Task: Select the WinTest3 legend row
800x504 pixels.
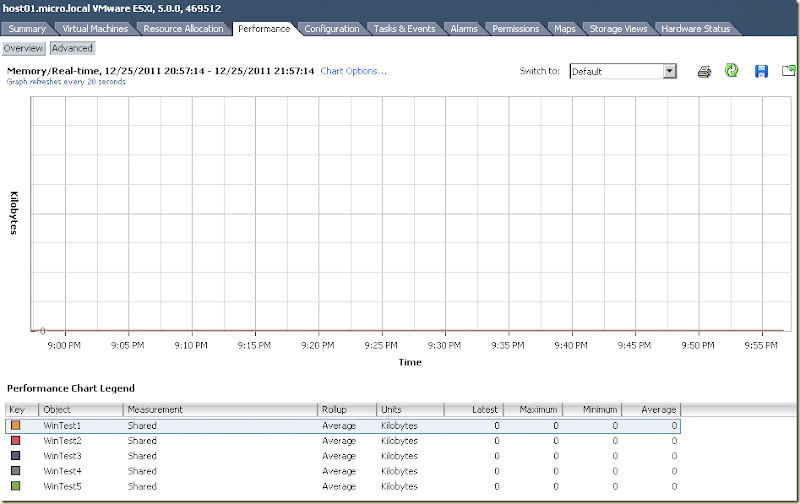Action: (x=343, y=456)
